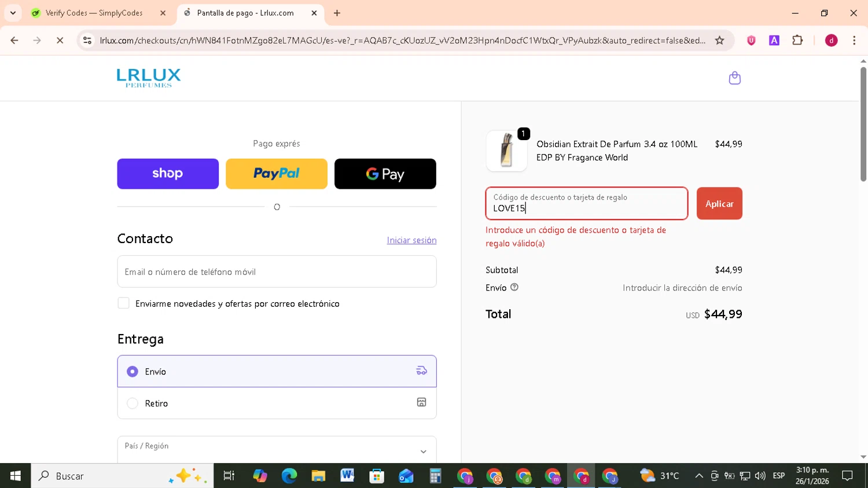Open a new browser tab
This screenshot has height=488, width=868.
coord(337,13)
